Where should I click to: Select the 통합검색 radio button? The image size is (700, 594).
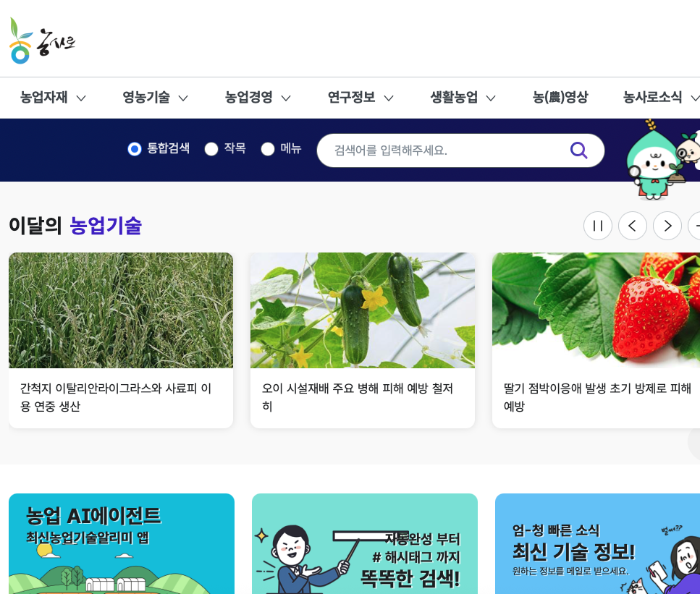coord(135,149)
